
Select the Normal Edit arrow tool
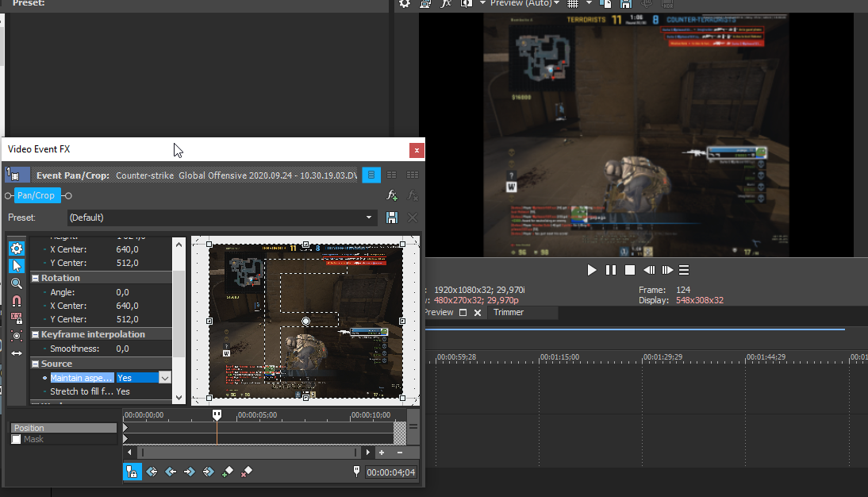pyautogui.click(x=17, y=266)
